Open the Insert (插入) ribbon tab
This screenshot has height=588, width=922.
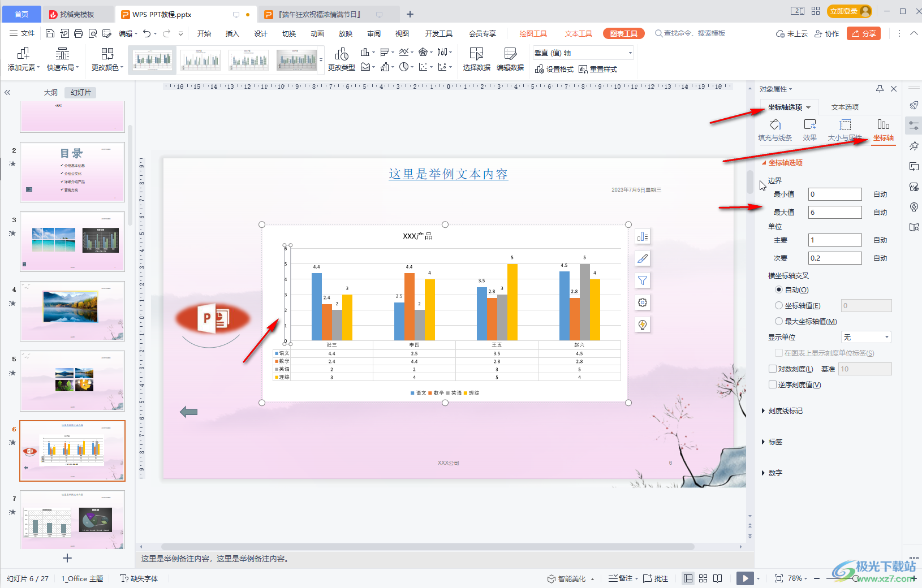coord(232,33)
